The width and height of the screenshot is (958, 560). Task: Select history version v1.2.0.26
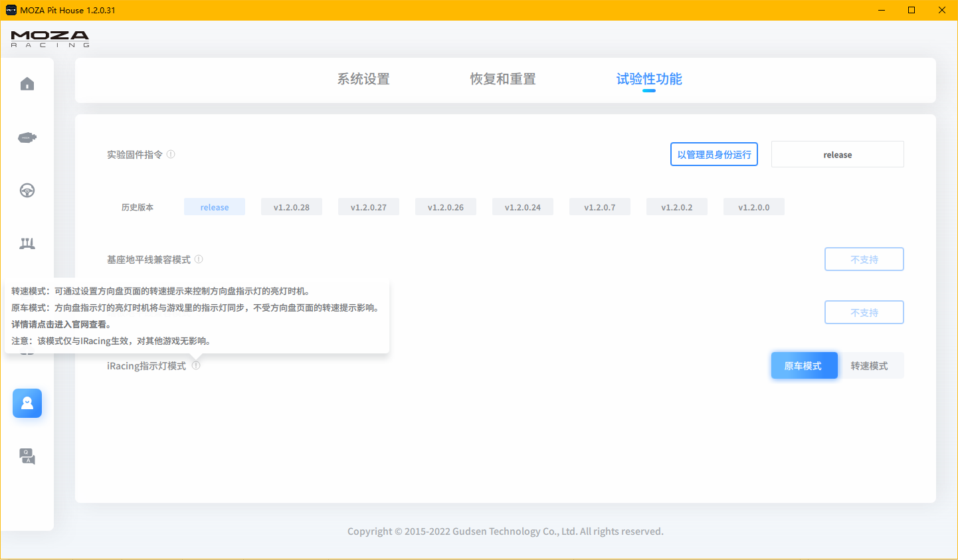pyautogui.click(x=446, y=207)
